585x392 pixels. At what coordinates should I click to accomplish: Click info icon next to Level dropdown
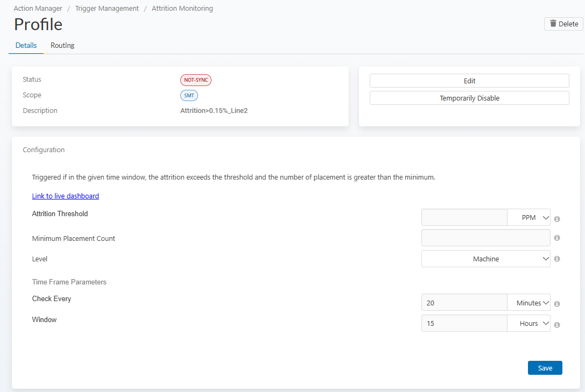[557, 259]
